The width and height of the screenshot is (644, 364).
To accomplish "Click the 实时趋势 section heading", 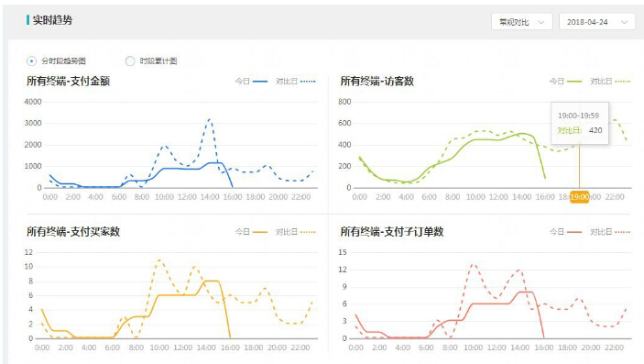I will (52, 20).
